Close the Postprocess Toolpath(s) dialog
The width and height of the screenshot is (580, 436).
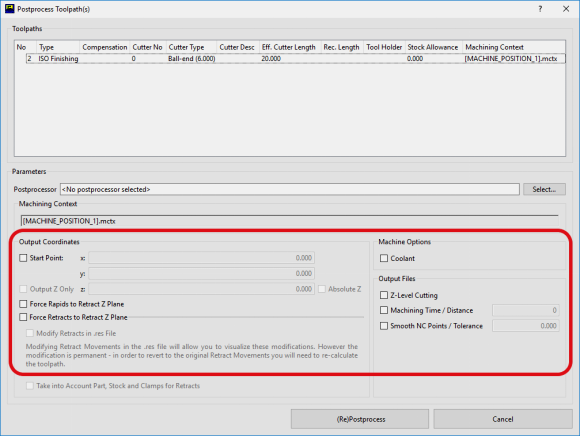566,9
